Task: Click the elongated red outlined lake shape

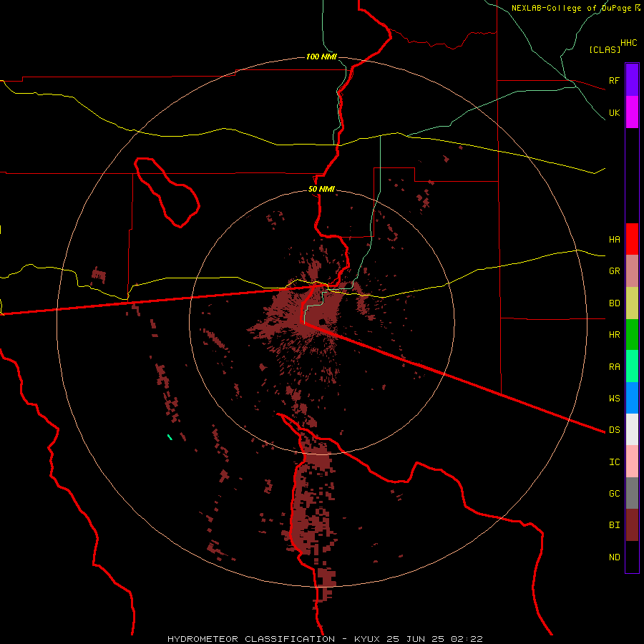Action: point(167,192)
